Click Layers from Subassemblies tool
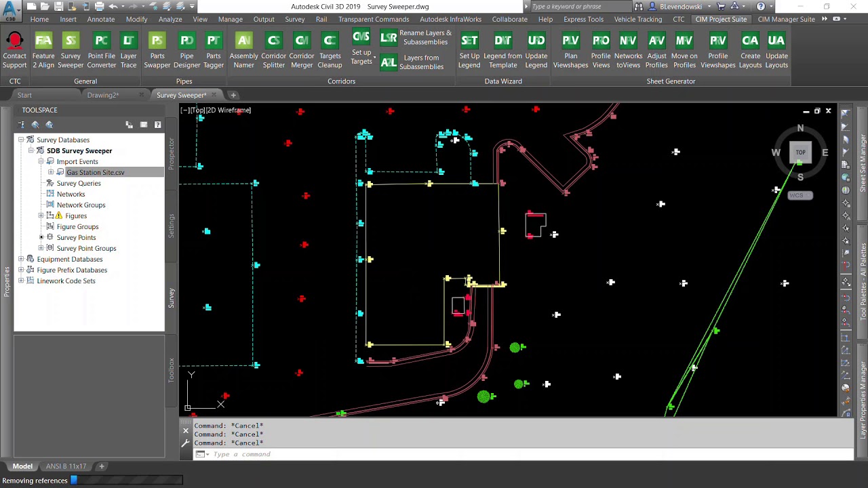 [x=412, y=62]
